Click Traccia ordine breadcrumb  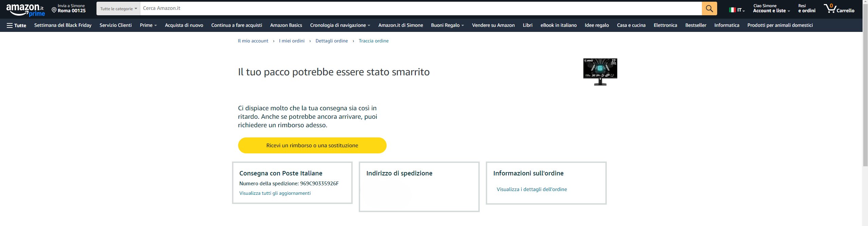(x=374, y=41)
